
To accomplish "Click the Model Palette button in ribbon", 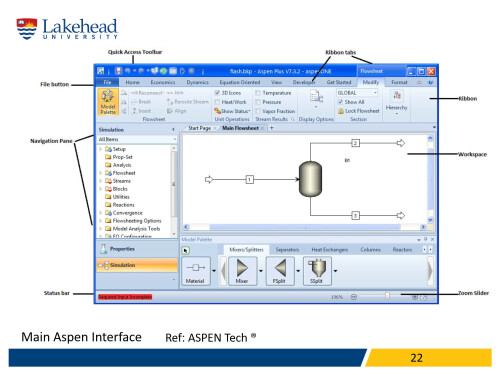I will 108,102.
